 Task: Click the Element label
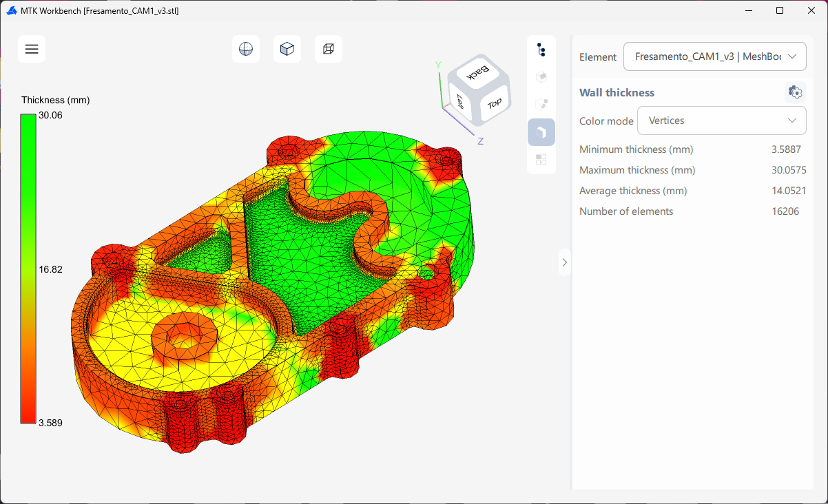click(598, 57)
